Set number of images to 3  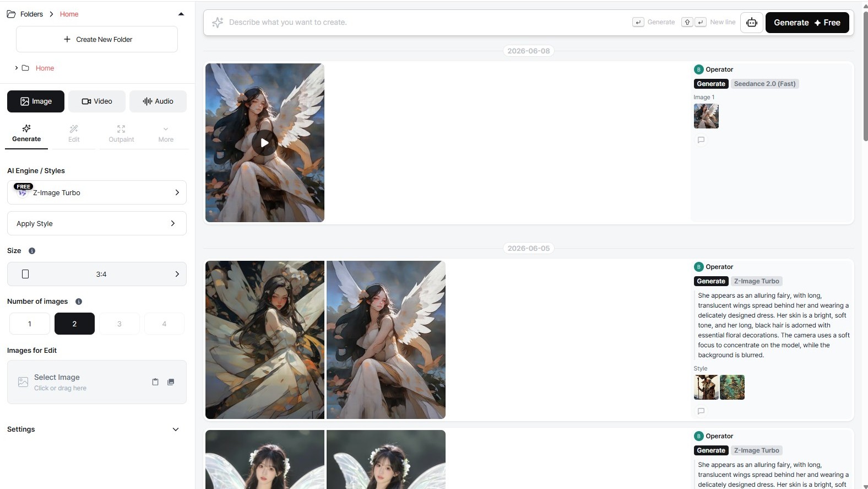(119, 324)
